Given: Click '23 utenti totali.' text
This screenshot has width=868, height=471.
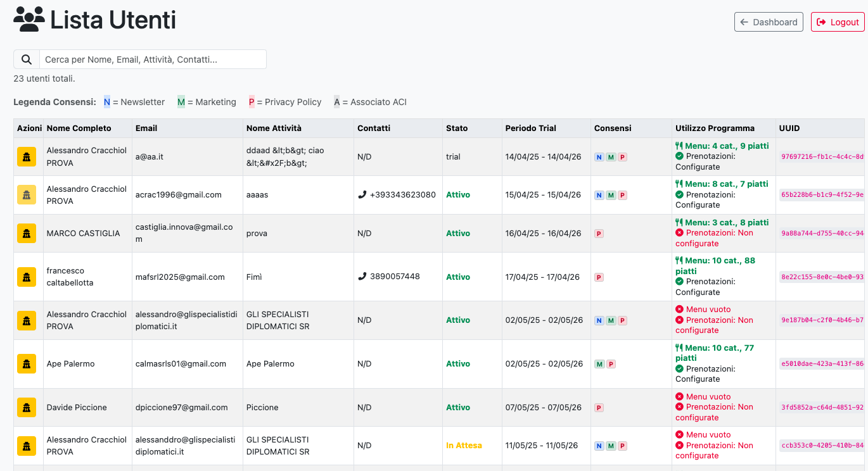Looking at the screenshot, I should coord(44,78).
